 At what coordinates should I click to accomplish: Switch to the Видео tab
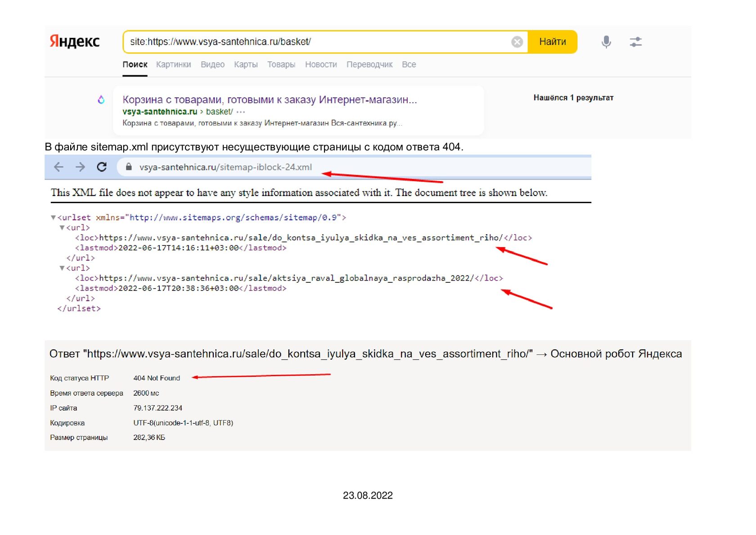point(212,64)
